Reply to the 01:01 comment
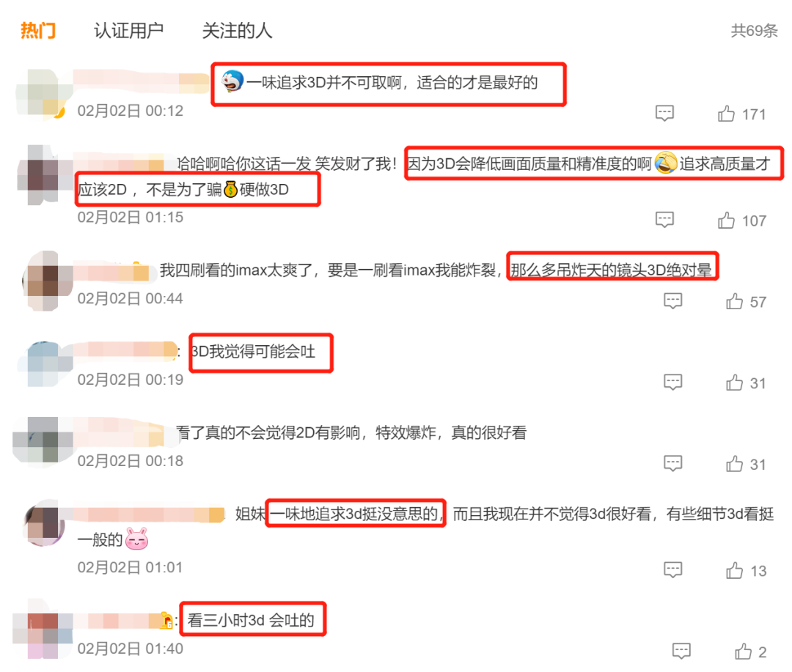Viewport: 792px width, 672px height. coord(672,570)
